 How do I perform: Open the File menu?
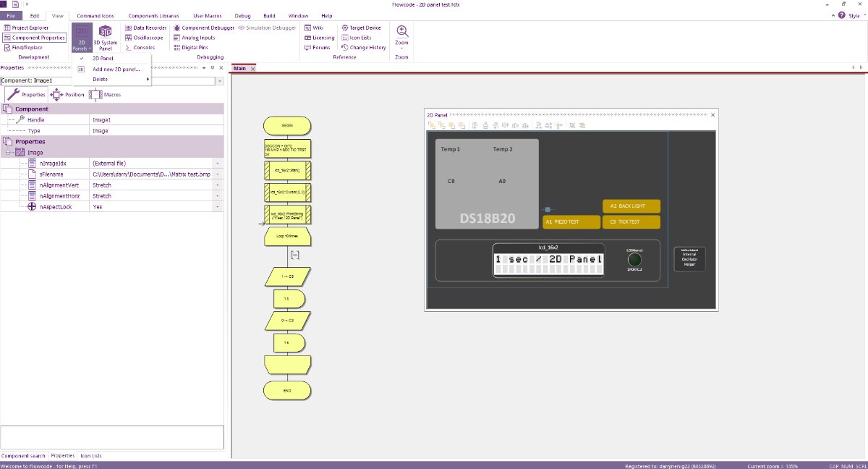pyautogui.click(x=10, y=15)
